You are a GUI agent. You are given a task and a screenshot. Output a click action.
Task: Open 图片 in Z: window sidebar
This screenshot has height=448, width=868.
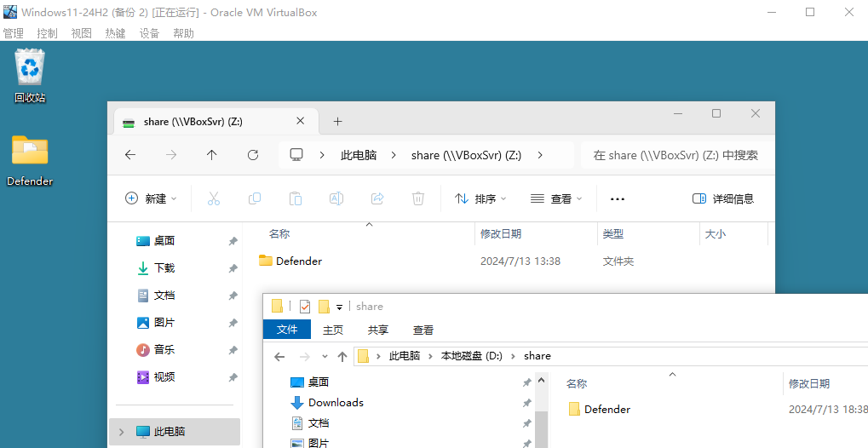(x=156, y=322)
